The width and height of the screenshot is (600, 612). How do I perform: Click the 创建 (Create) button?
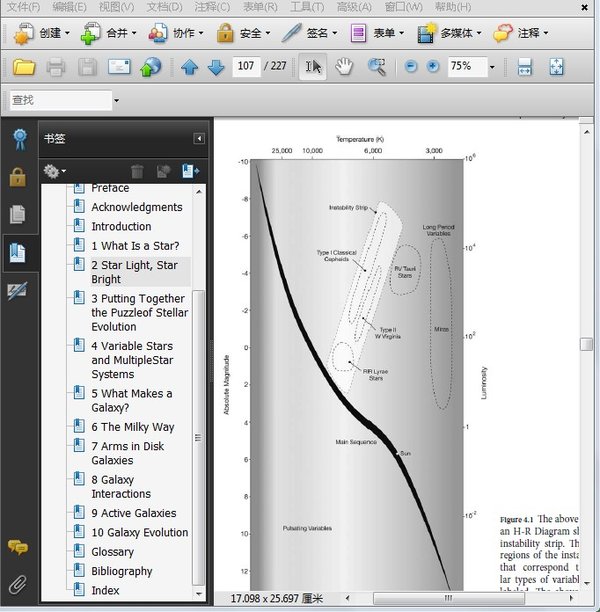click(41, 33)
